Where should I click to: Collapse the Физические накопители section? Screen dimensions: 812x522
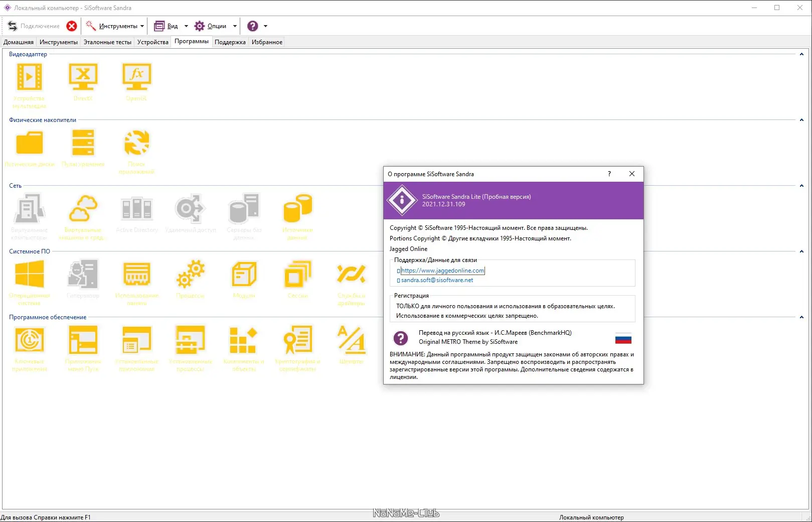801,120
